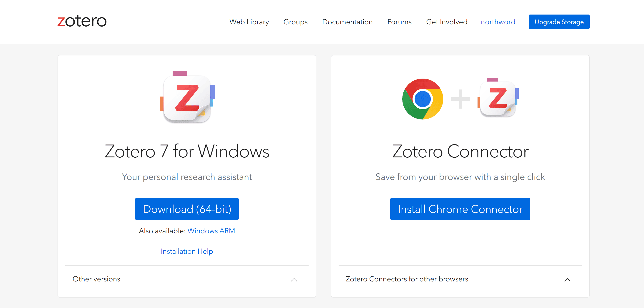Open the Documentation section
The image size is (644, 308).
pos(347,22)
